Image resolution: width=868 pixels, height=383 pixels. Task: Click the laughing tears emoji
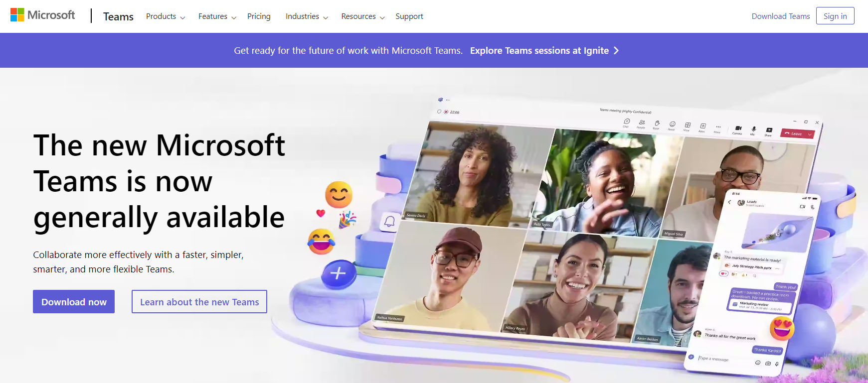point(321,242)
